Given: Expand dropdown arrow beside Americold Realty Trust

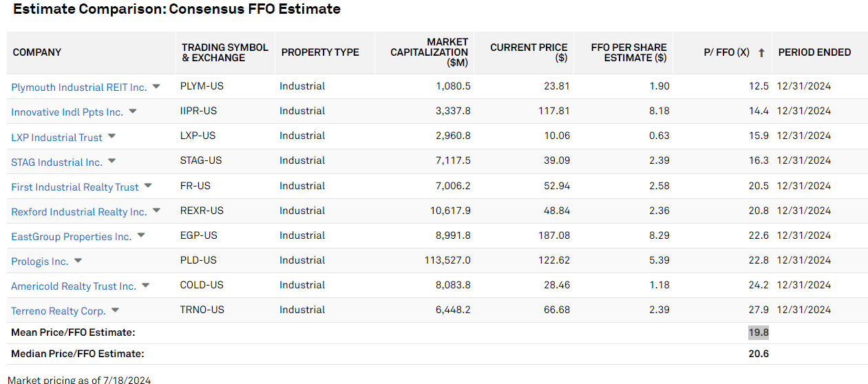Looking at the screenshot, I should coord(145,285).
